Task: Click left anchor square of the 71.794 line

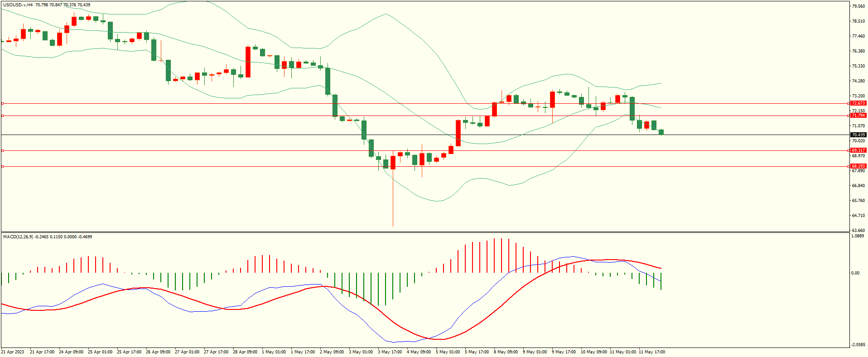Action: point(2,116)
